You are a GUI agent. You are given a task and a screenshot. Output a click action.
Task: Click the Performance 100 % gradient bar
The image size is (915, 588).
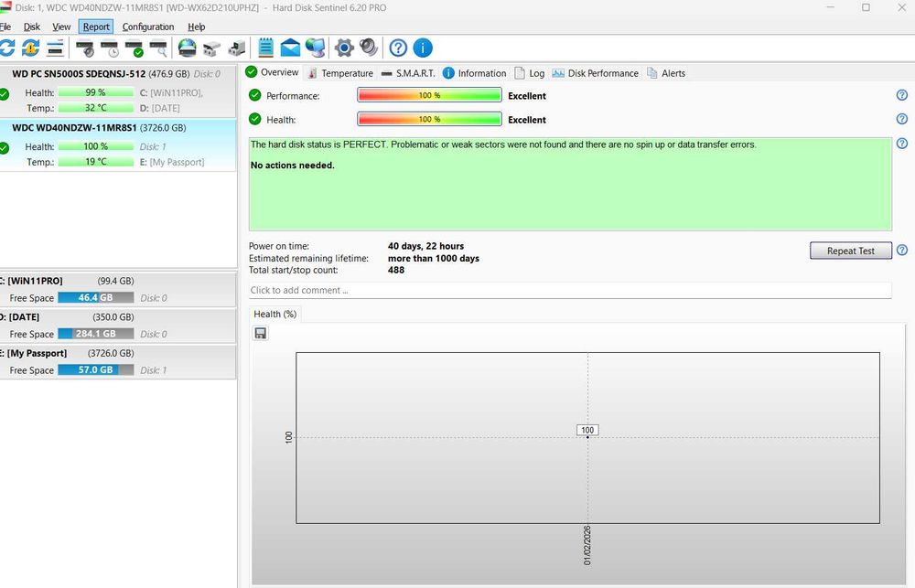[429, 95]
